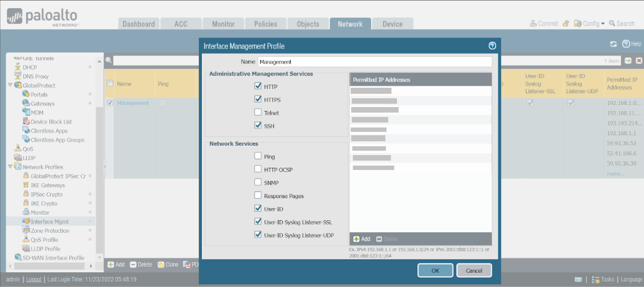Click the refresh icon near Help
Viewport: 644px width, 287px height.
pos(613,44)
